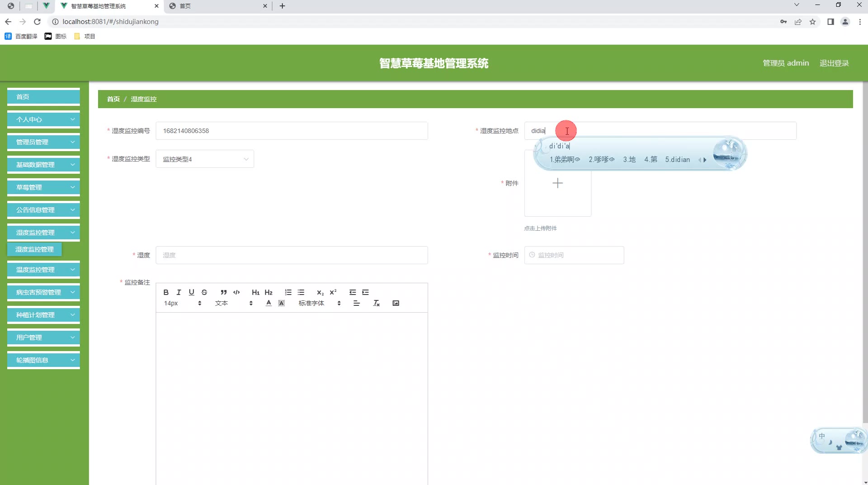
Task: Open the text background color picker
Action: click(x=282, y=303)
